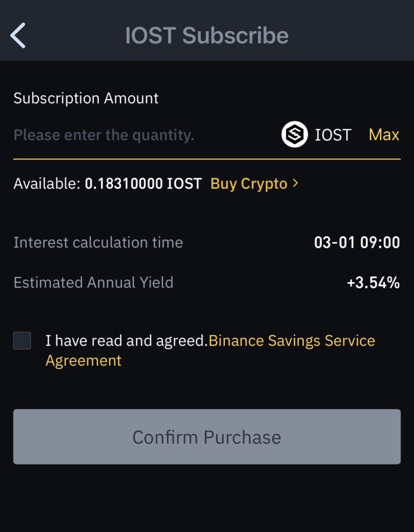This screenshot has height=532, width=414.
Task: Tap the IOST Subscribe page title
Action: pyautogui.click(x=207, y=35)
